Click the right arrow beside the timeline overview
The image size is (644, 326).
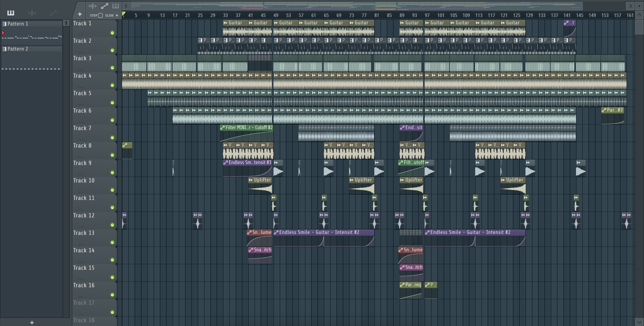pyautogui.click(x=630, y=6)
